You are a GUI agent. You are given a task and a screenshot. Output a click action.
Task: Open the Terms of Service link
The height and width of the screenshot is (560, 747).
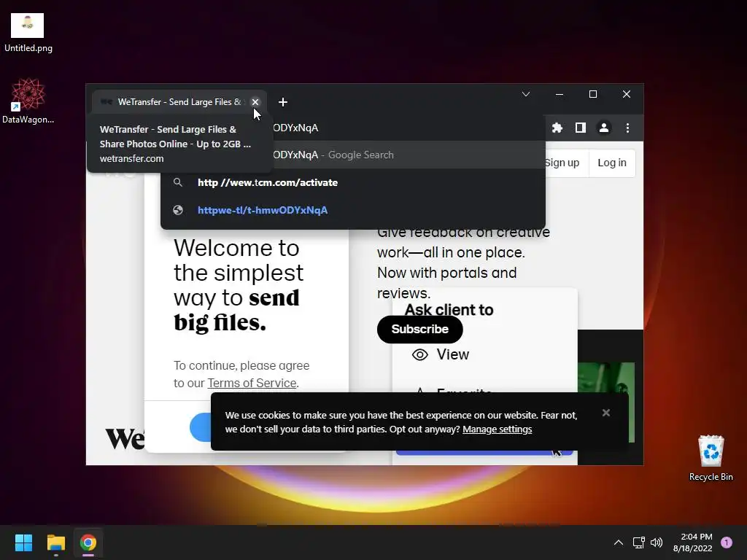252,383
